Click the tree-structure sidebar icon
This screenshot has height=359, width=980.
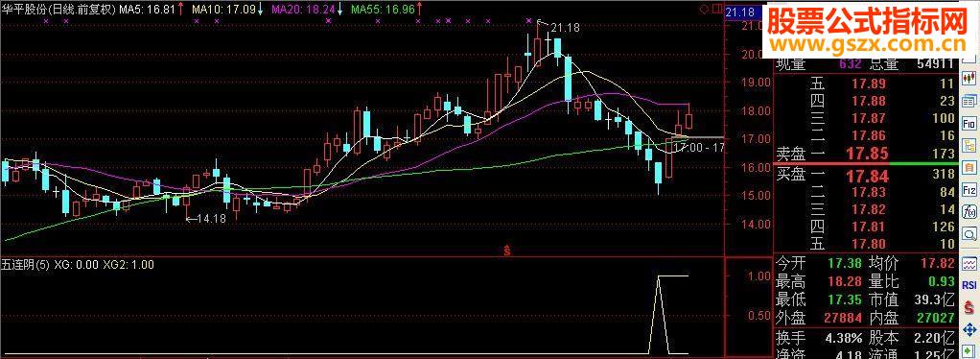(x=969, y=145)
